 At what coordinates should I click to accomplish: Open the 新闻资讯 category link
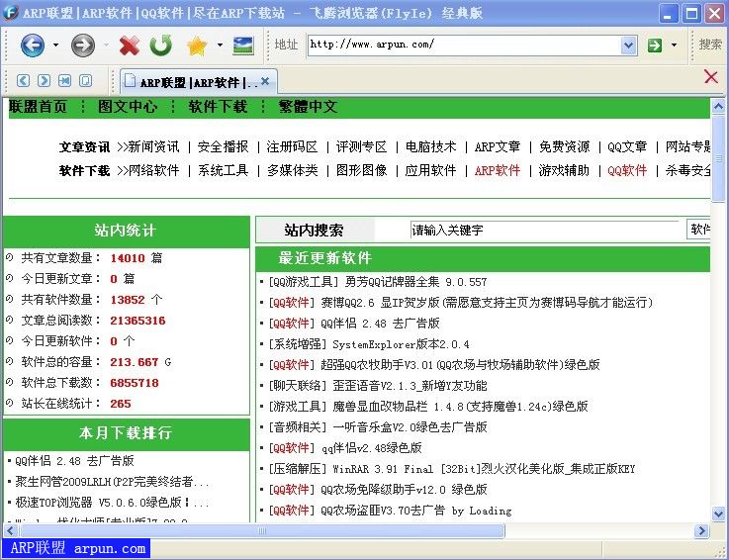(154, 147)
